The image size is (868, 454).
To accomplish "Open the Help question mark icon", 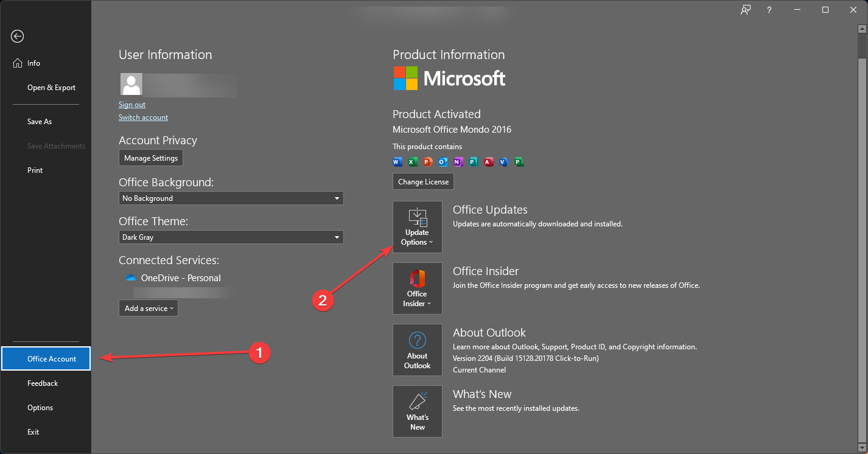I will 769,10.
